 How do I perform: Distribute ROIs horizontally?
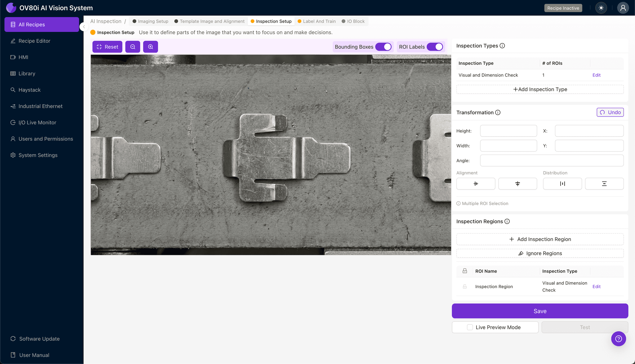click(562, 183)
